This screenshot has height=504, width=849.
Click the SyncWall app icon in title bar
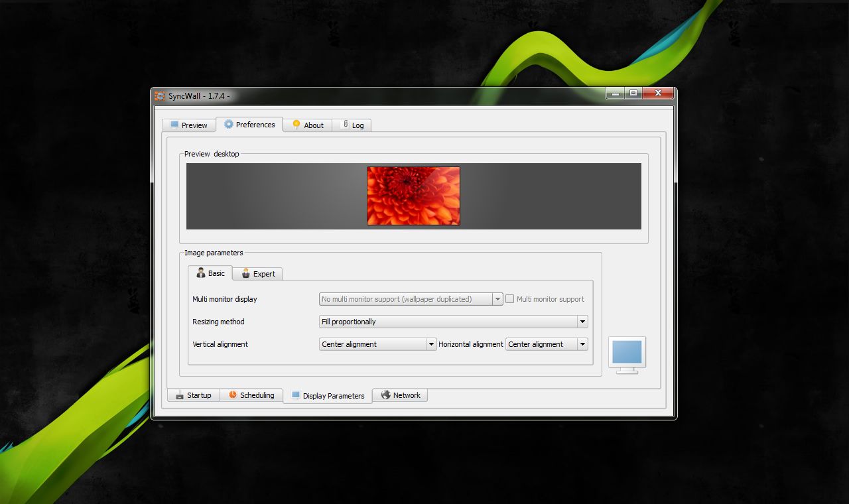pos(160,95)
